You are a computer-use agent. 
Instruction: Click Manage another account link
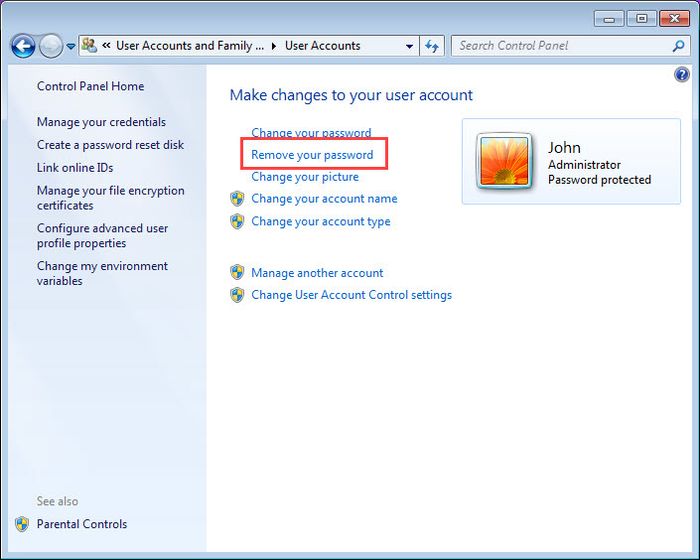(x=317, y=273)
